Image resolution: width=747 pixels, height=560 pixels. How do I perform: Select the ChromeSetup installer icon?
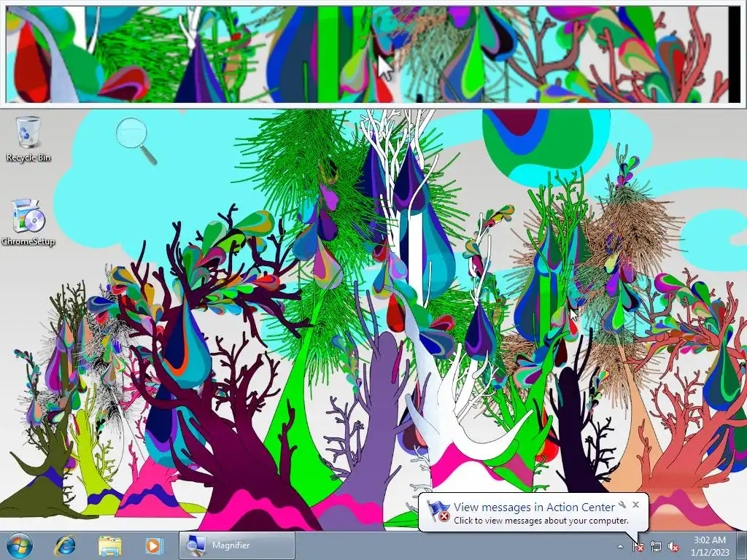coord(28,222)
